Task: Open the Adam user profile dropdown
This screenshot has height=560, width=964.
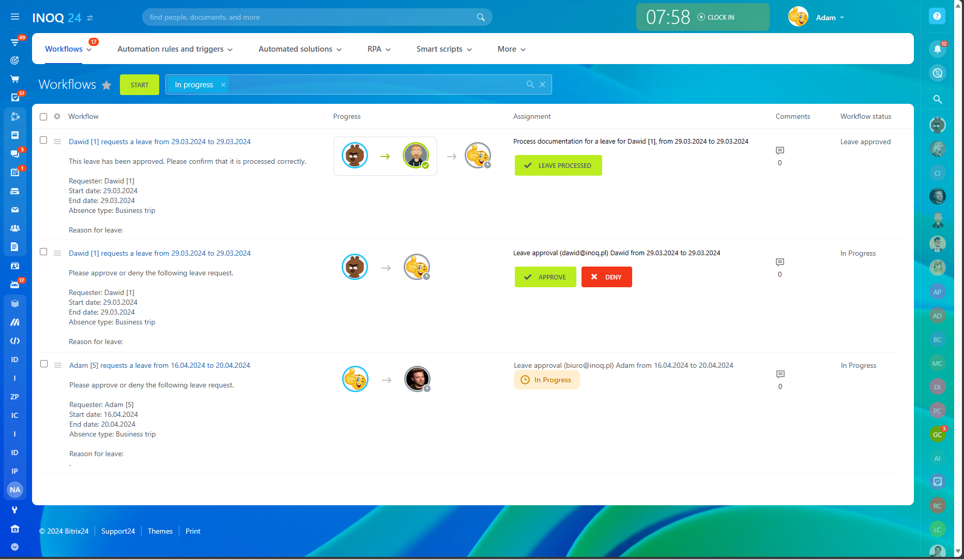Action: pyautogui.click(x=829, y=18)
